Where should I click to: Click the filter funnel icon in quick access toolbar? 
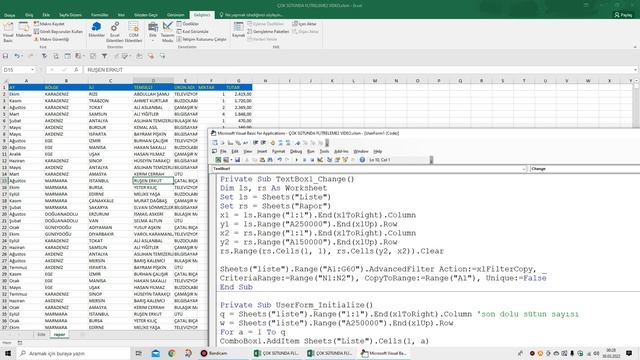(104, 56)
